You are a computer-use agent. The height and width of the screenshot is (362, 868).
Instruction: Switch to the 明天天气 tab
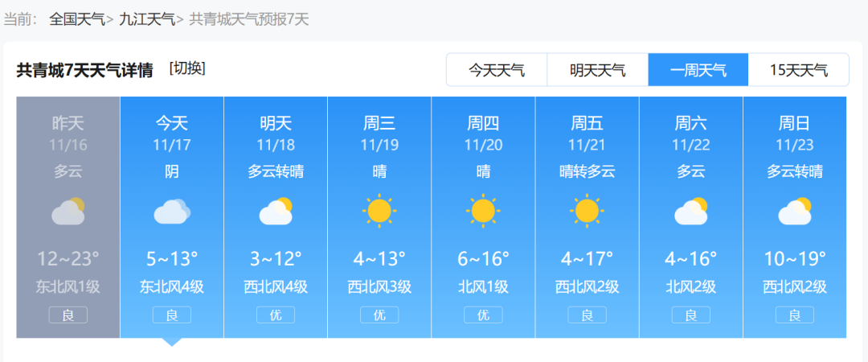pos(597,70)
